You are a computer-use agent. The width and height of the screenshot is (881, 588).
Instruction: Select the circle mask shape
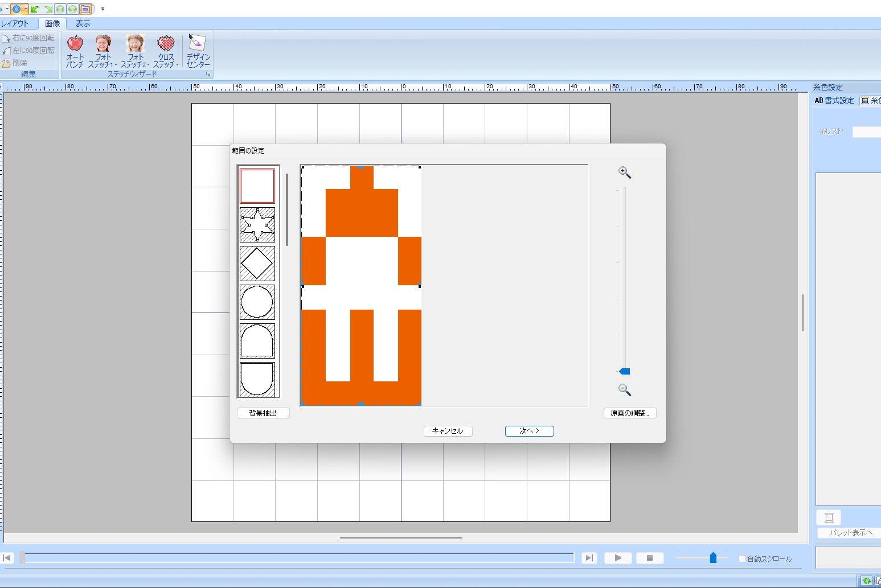click(x=257, y=302)
